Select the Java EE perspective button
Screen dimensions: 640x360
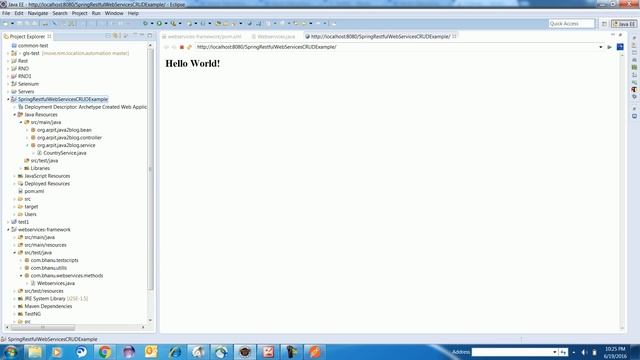point(624,24)
